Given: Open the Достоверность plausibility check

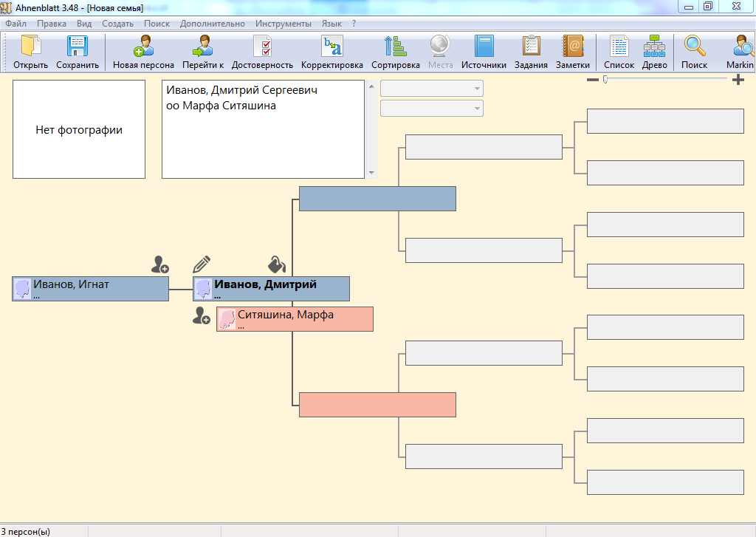Looking at the screenshot, I should coord(262,47).
